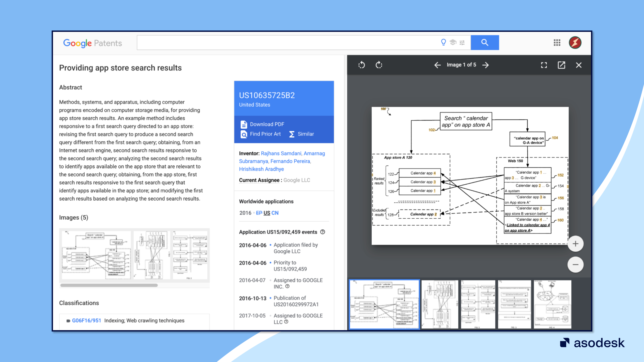Click Download PDF
Image resolution: width=644 pixels, height=362 pixels.
click(267, 124)
